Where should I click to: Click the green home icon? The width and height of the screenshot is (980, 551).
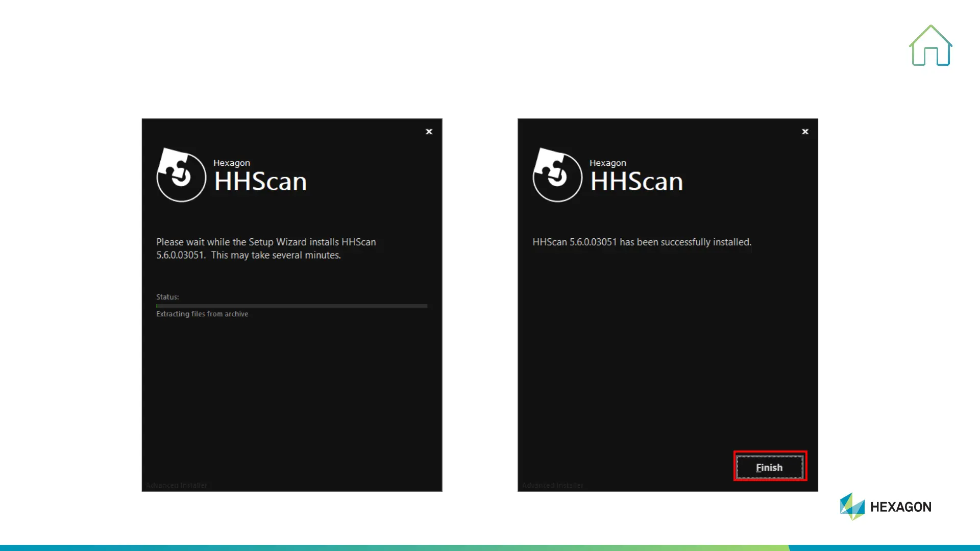pyautogui.click(x=930, y=46)
